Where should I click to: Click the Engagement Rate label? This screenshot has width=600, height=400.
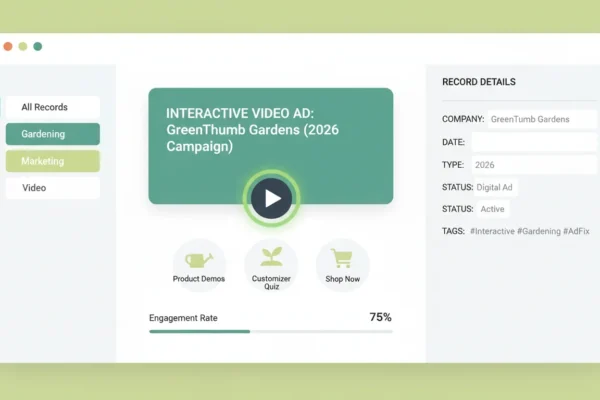click(183, 318)
